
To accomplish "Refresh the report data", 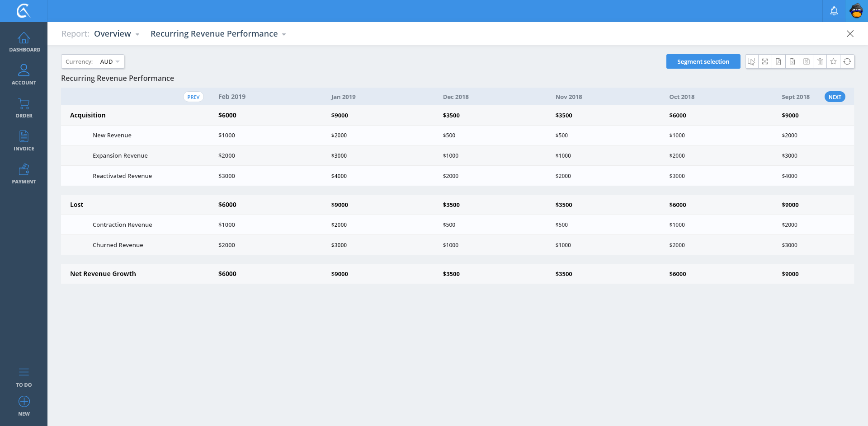I will click(847, 61).
